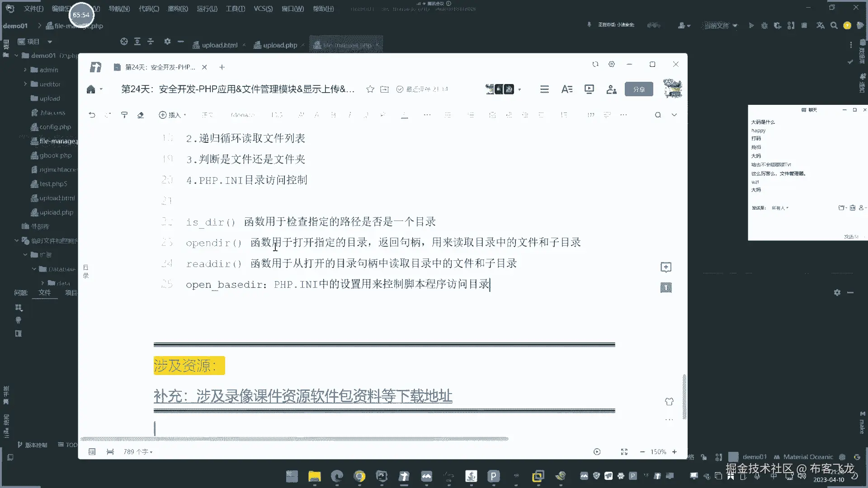This screenshot has width=868, height=488.
Task: Expand the admin folder in project tree
Action: 25,70
